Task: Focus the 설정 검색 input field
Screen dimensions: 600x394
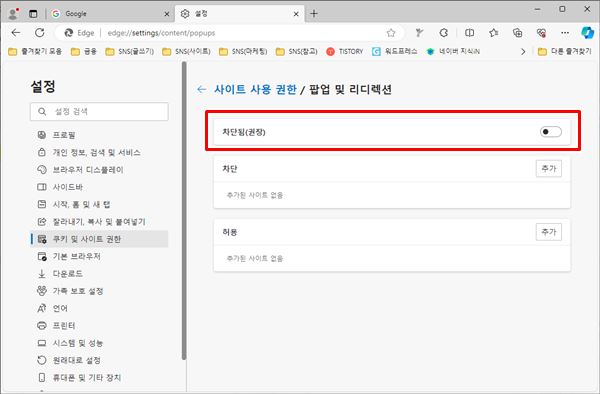Action: pos(99,111)
